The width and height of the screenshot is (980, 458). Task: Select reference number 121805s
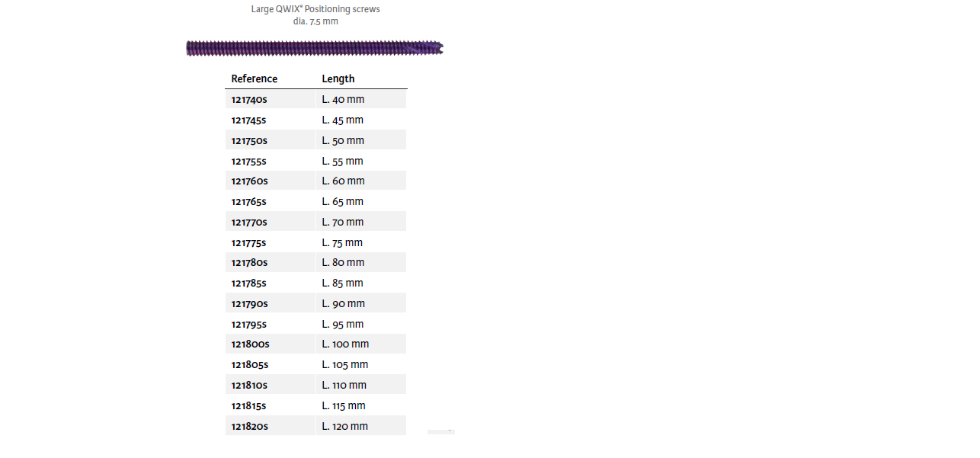[250, 365]
